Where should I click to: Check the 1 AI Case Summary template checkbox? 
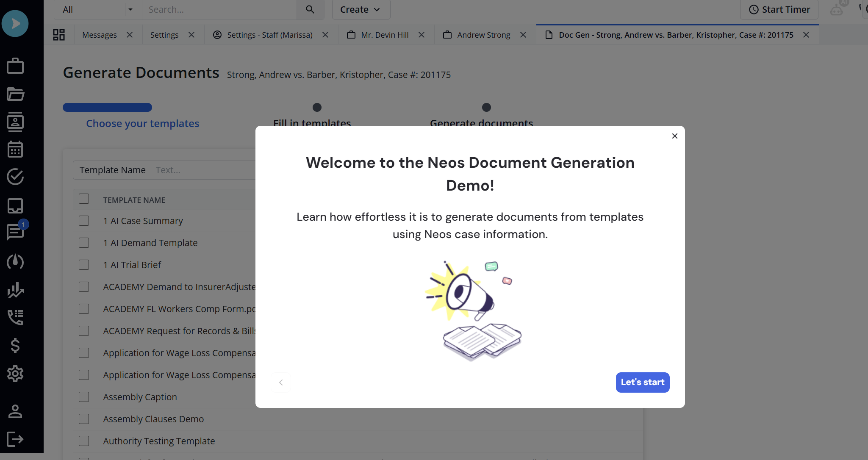[x=84, y=221]
